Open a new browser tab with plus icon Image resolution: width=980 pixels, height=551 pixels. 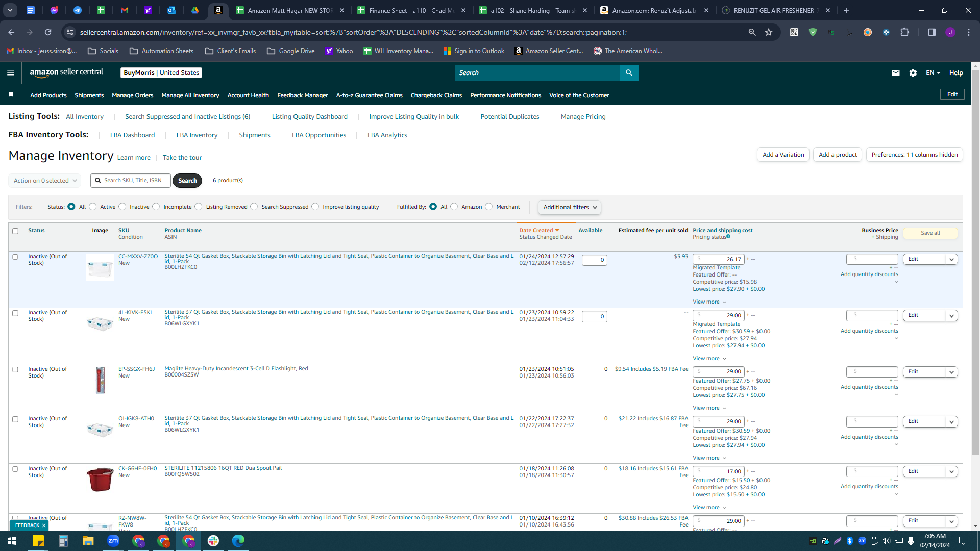[x=846, y=10]
